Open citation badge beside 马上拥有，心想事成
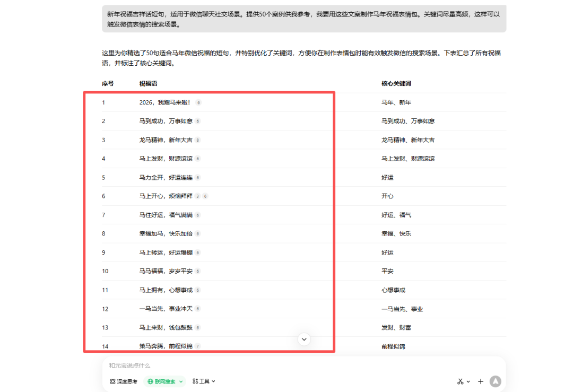Screen dimensions: 573x392 pos(198,291)
